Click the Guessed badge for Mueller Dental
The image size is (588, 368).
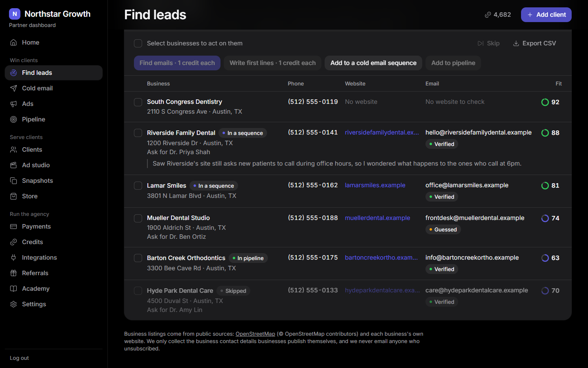click(x=443, y=230)
